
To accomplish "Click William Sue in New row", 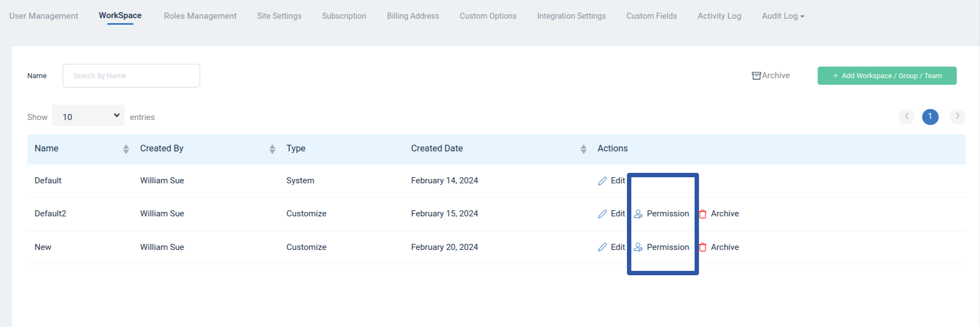I will click(162, 247).
